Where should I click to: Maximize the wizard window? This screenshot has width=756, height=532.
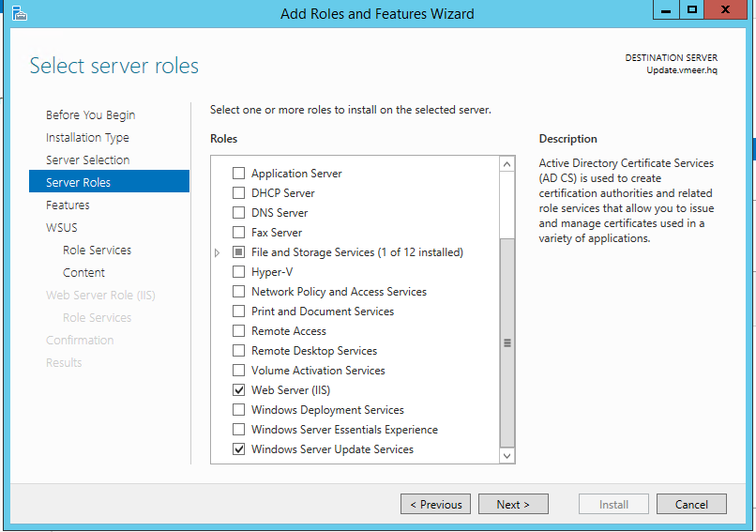click(692, 10)
